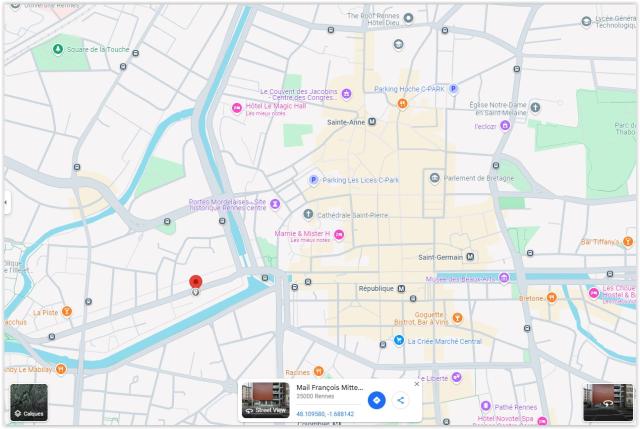Click the Sainte-Anne metro station icon
This screenshot has height=429, width=640.
click(x=372, y=122)
